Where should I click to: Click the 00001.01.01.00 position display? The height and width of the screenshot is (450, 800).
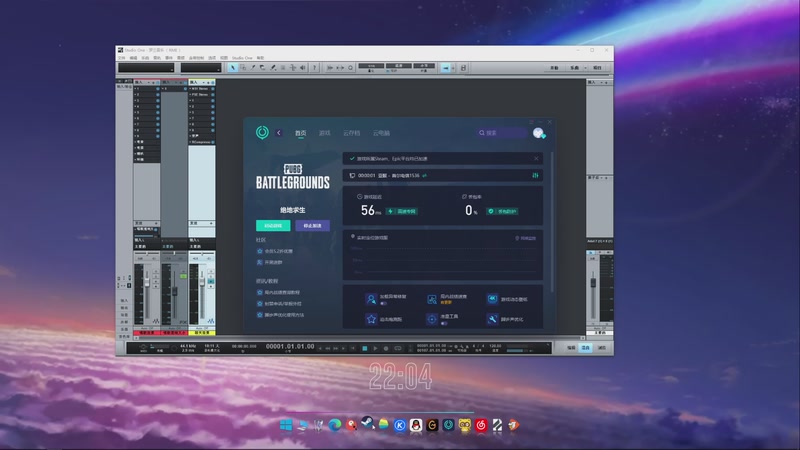[290, 346]
